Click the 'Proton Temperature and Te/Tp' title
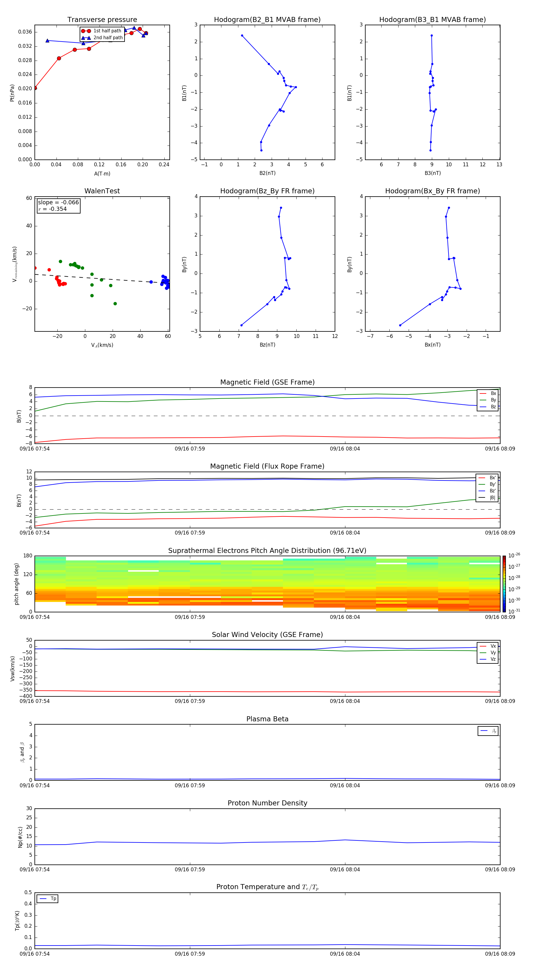The height and width of the screenshot is (980, 535). (x=267, y=887)
